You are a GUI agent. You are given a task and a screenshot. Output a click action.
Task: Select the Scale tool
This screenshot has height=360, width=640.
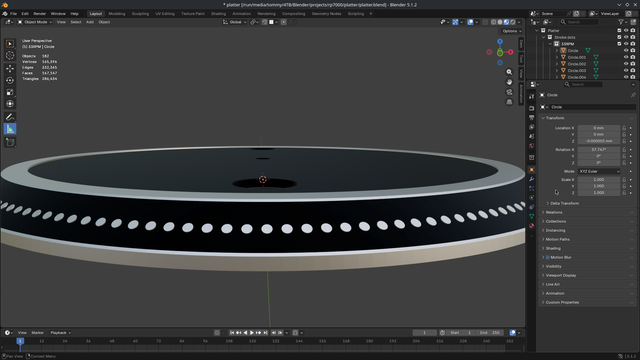tap(10, 92)
